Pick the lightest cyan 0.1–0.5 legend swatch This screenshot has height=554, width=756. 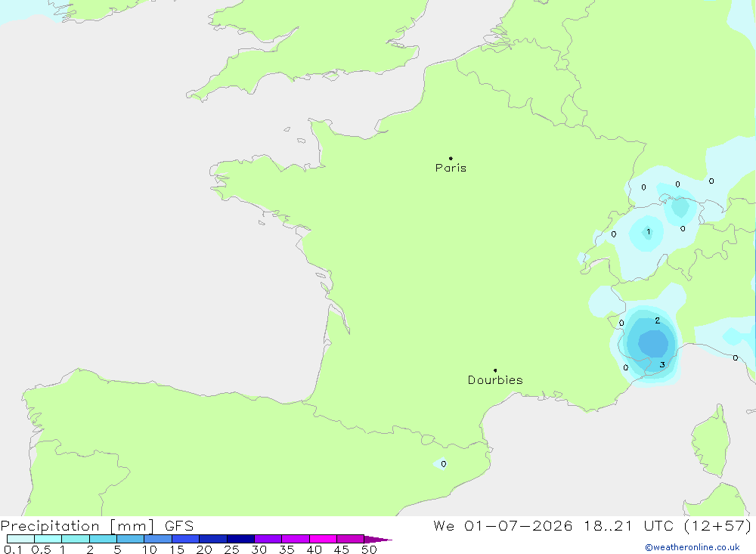tap(20, 539)
